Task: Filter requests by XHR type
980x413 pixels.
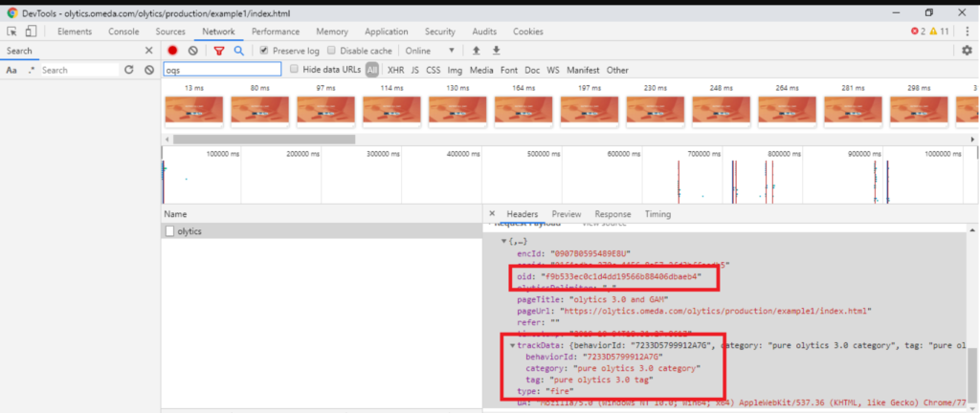Action: [x=395, y=70]
